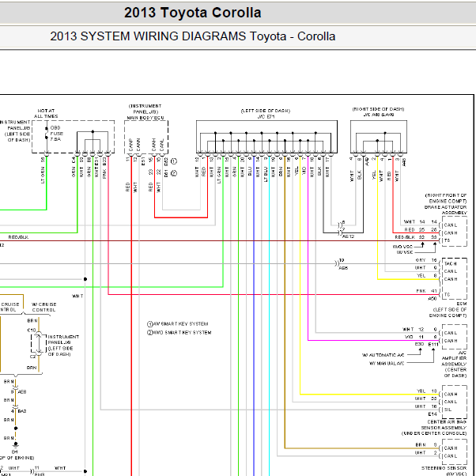Click the "OBD FUSE 7.5A" label

[x=57, y=134]
